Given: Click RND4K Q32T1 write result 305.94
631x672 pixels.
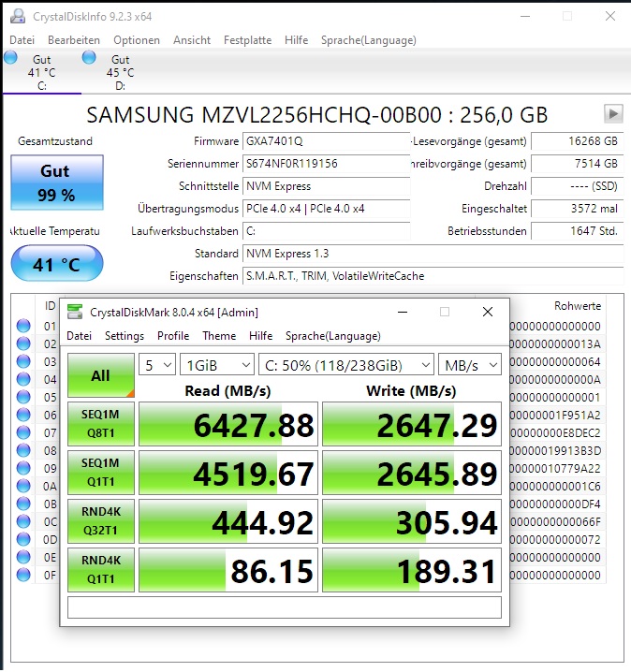Looking at the screenshot, I should click(412, 521).
